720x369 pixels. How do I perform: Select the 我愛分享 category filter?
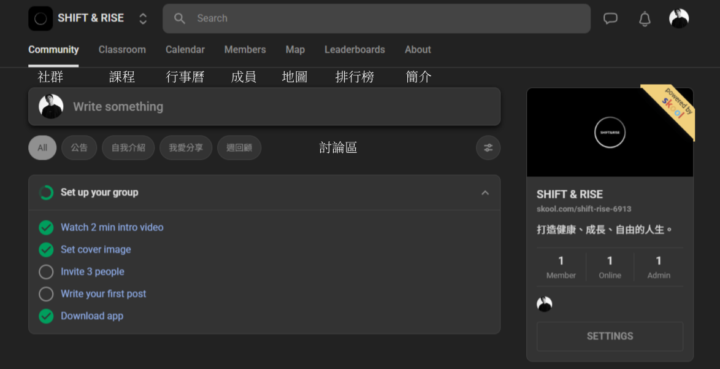tap(186, 148)
